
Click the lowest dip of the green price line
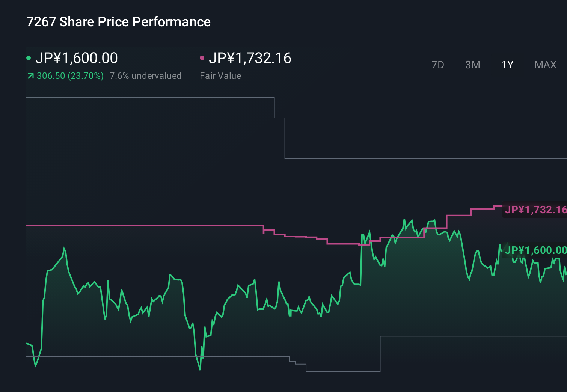[x=199, y=370]
